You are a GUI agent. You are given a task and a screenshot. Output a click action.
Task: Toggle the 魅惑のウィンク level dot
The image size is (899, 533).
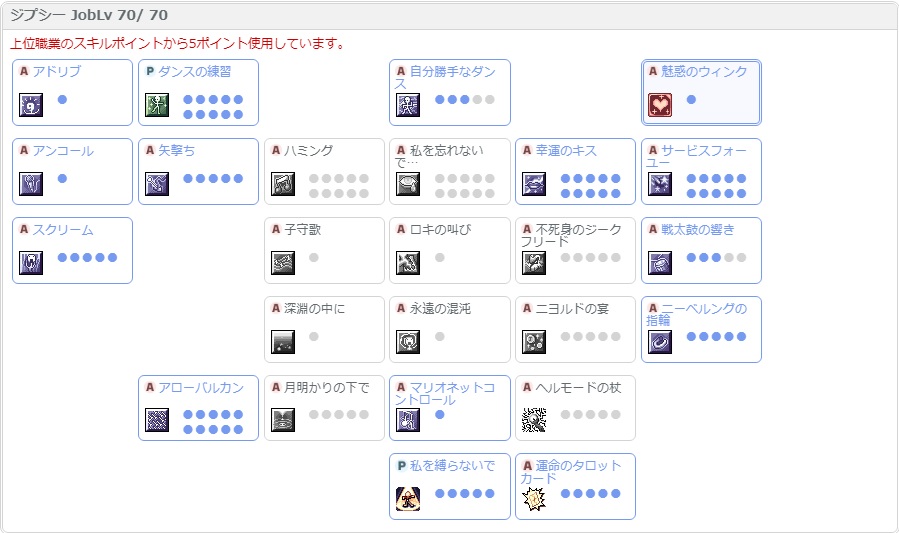[691, 100]
